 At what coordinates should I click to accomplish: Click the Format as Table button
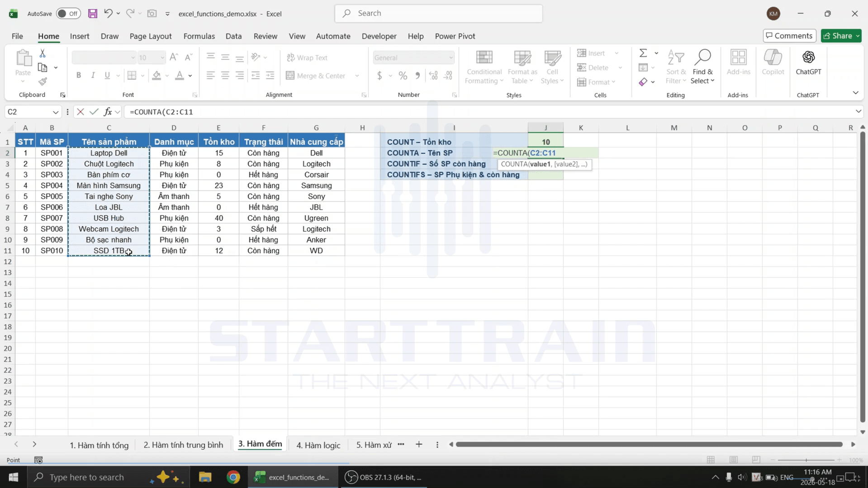pos(522,67)
